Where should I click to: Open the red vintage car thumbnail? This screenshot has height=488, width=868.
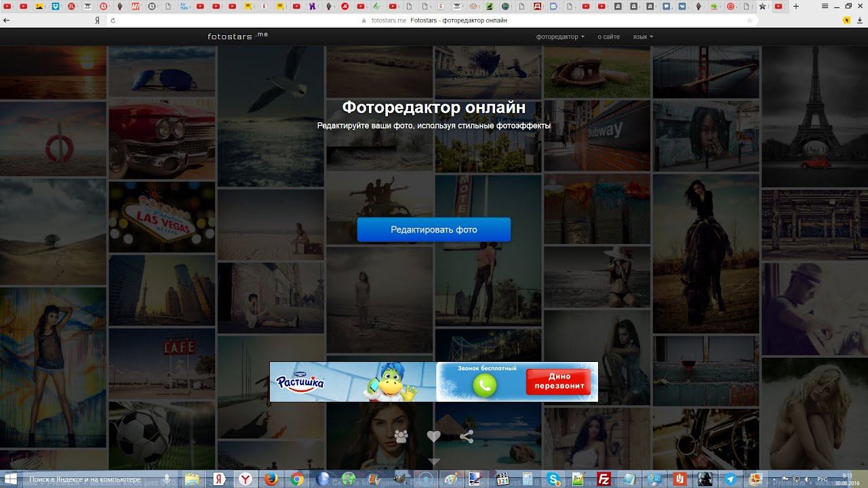point(161,139)
